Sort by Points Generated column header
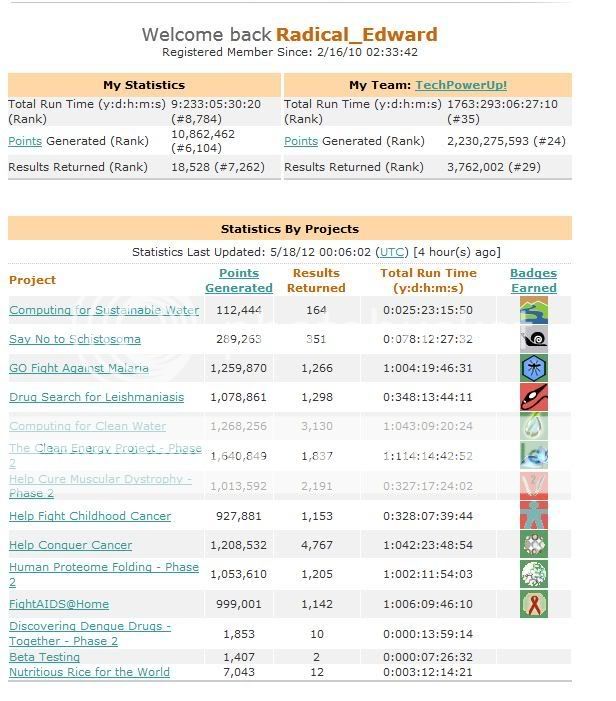616x701 pixels. [239, 280]
